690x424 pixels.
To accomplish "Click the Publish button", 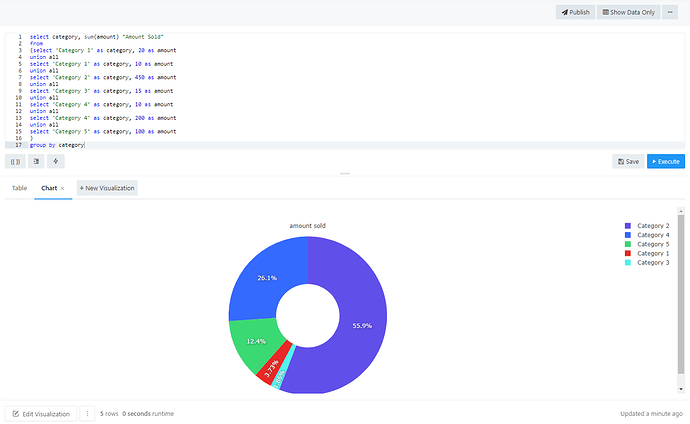I will (575, 12).
